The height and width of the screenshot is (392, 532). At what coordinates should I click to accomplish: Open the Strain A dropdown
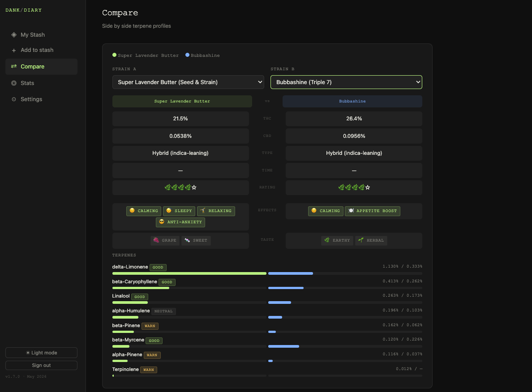tap(188, 82)
